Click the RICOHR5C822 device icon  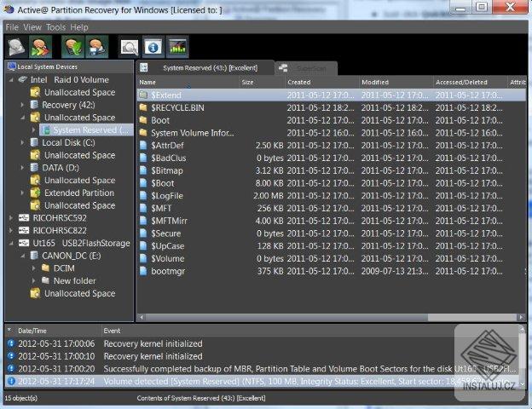tap(23, 230)
